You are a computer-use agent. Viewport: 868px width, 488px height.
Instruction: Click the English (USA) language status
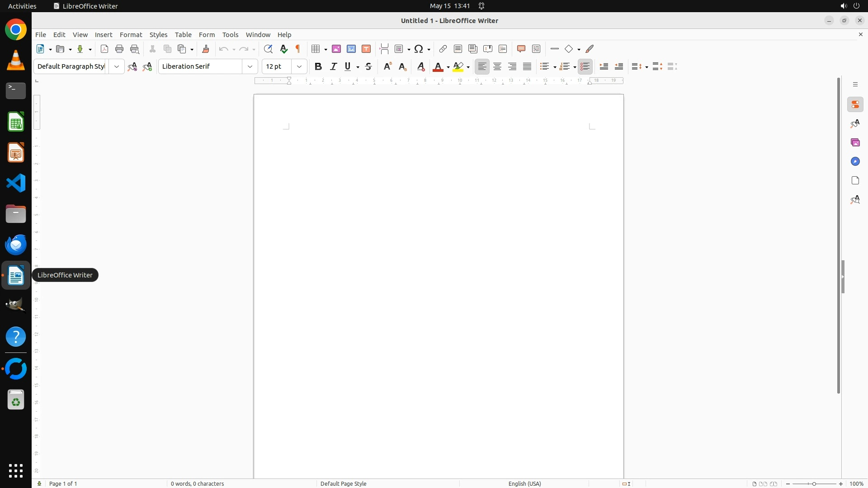[524, 484]
